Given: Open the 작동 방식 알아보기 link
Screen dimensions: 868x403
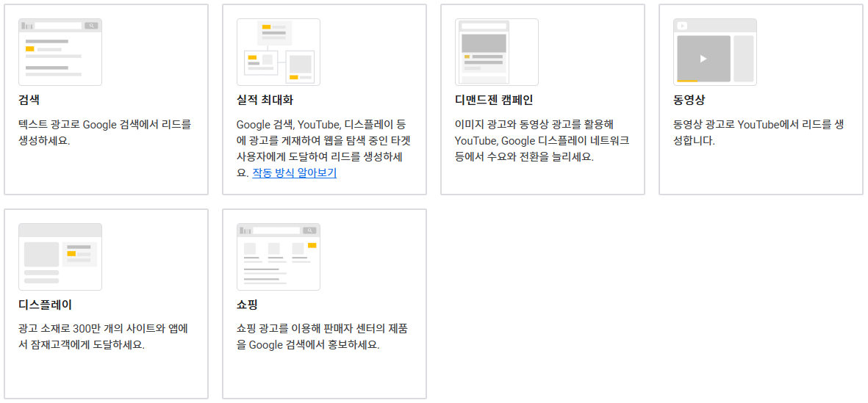Looking at the screenshot, I should (294, 173).
